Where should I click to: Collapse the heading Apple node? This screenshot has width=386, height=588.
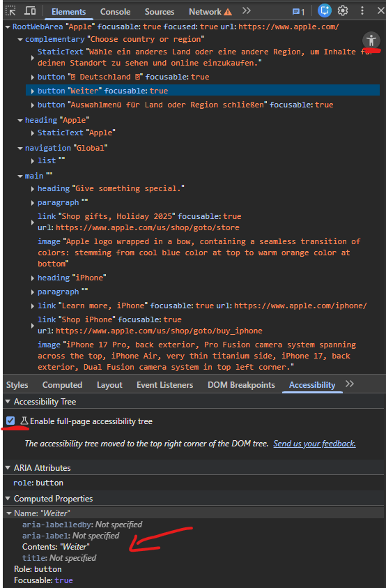20,121
